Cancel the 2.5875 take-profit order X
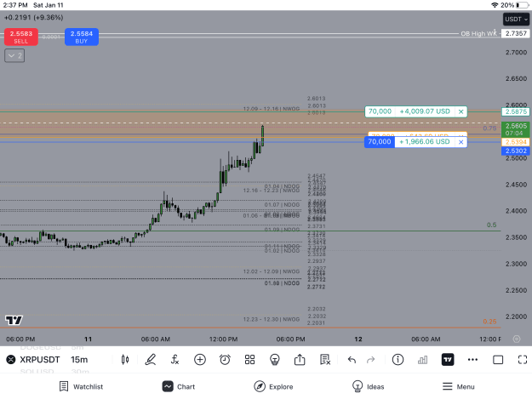532x399 pixels. tap(460, 111)
